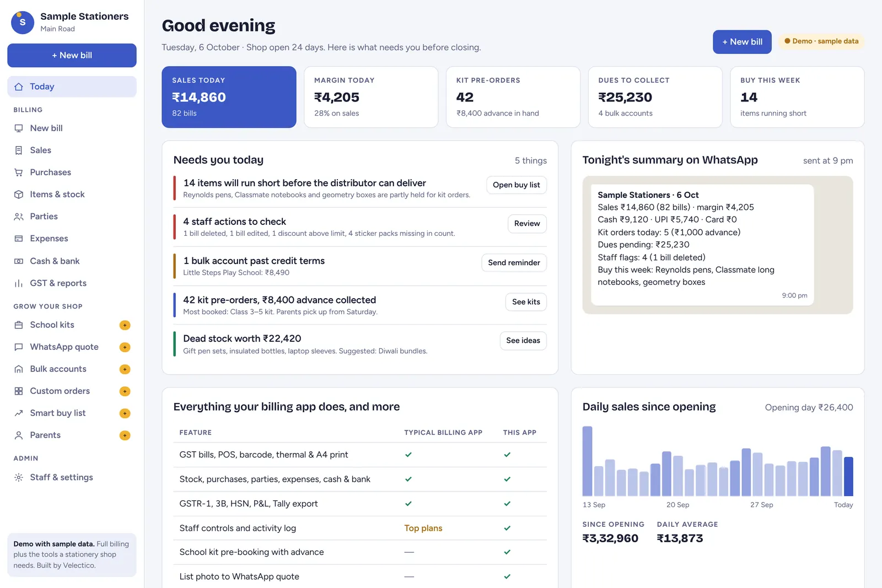The width and height of the screenshot is (882, 588).
Task: Click the Items & stock box icon
Action: coord(19,195)
